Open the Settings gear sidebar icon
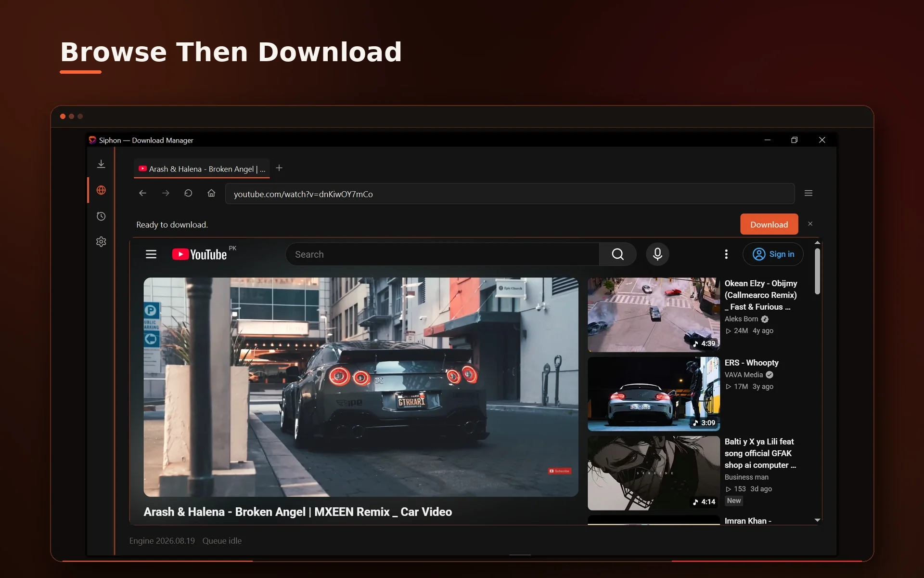The image size is (924, 578). pyautogui.click(x=101, y=242)
